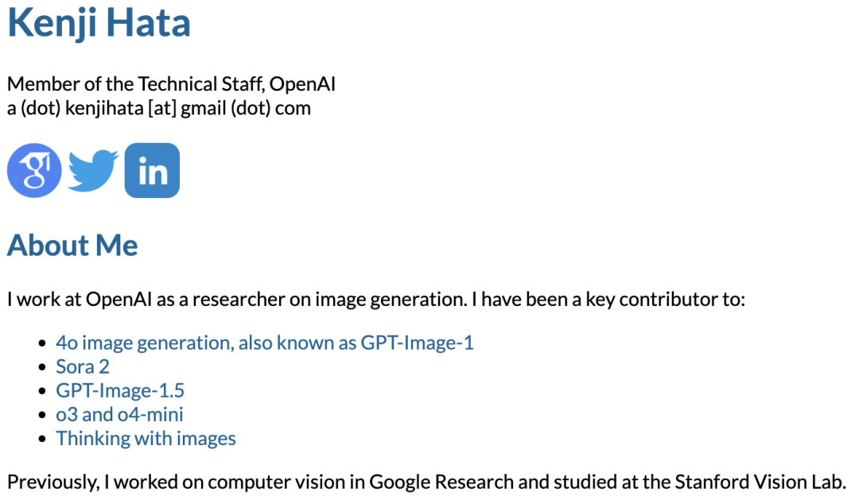859x504 pixels.
Task: Open the 4o image generation link
Action: click(x=264, y=343)
